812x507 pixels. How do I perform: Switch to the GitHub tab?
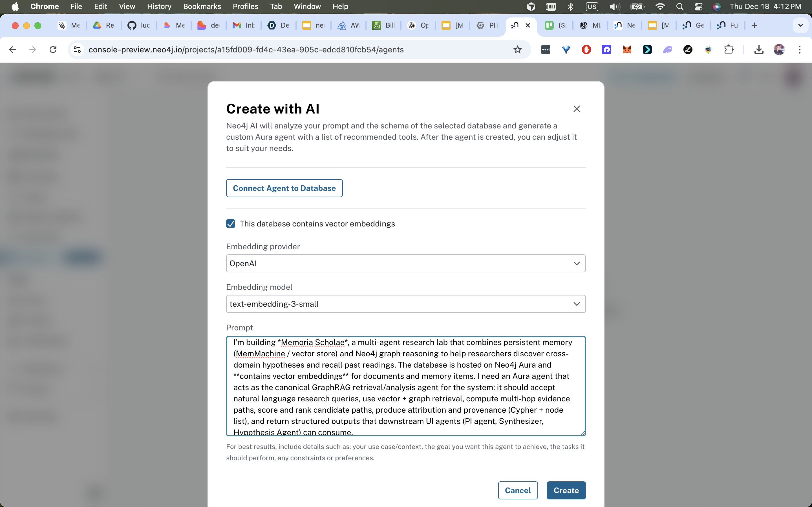coord(139,25)
